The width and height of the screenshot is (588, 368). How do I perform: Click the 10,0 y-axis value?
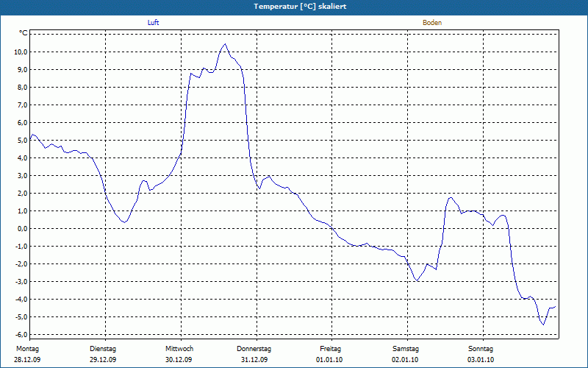(x=21, y=52)
